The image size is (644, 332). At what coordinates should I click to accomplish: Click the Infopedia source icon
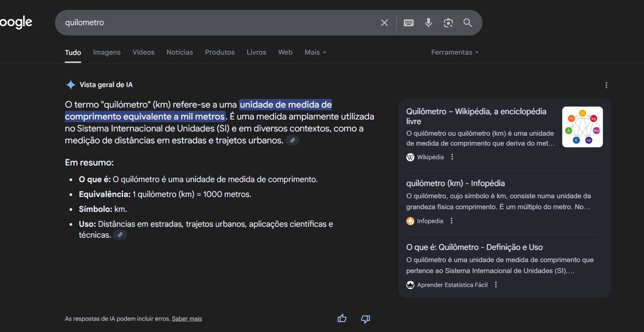click(411, 221)
